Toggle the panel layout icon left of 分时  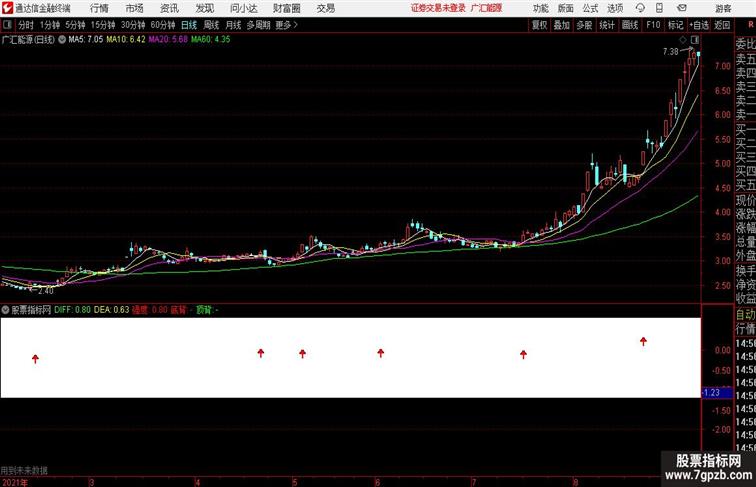pos(7,25)
